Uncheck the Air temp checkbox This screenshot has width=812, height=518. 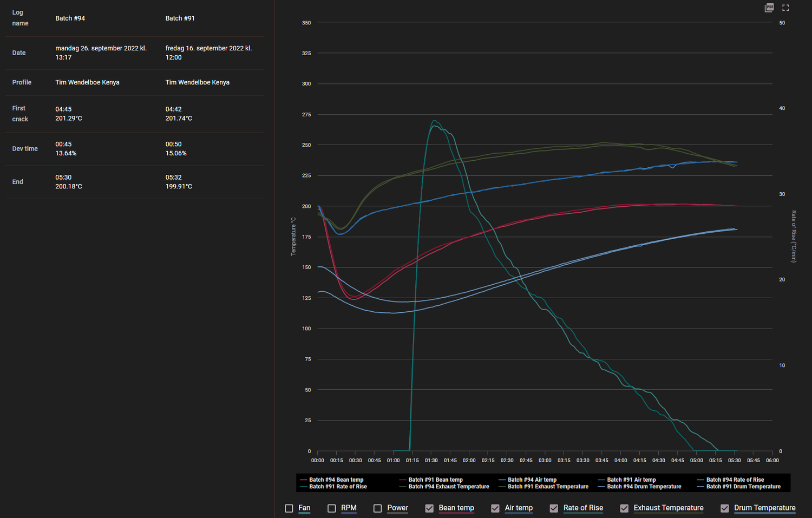click(495, 508)
